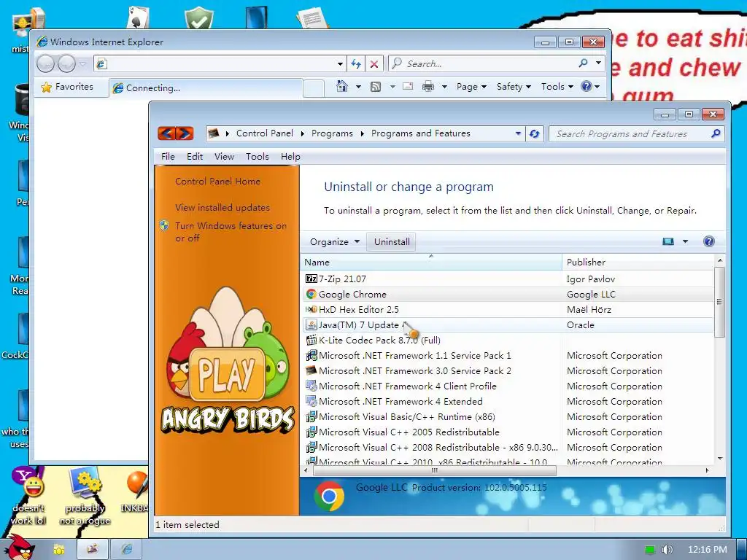The width and height of the screenshot is (747, 560).
Task: Click the Back arrow in Programs and Features
Action: [166, 133]
